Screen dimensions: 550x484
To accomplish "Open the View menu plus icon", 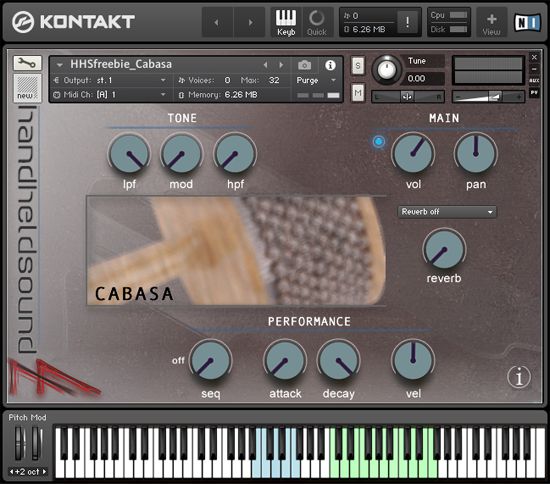I will point(491,23).
